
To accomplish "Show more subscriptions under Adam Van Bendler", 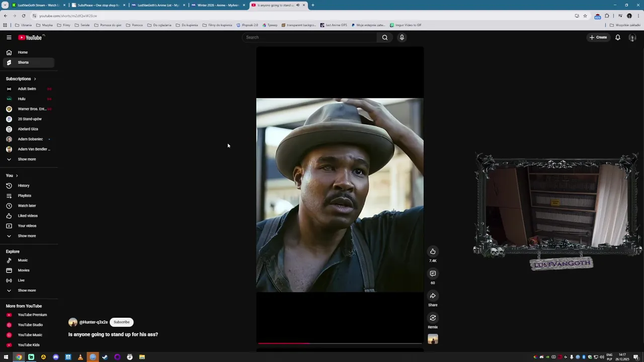I will coord(29,159).
